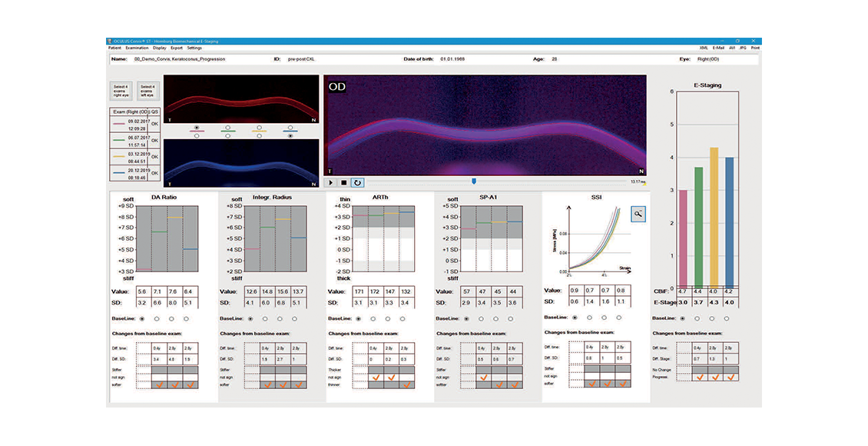Click SP-A1 value 44

(x=514, y=292)
